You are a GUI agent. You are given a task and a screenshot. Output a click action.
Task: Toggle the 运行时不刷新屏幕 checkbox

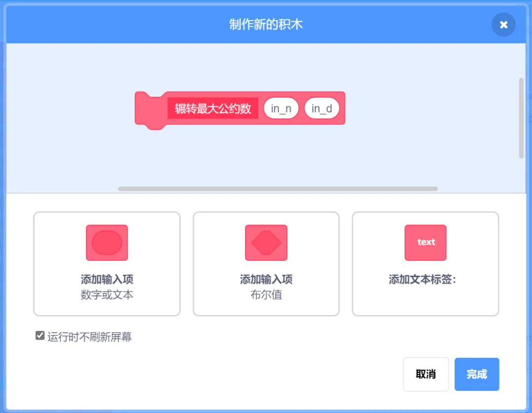coord(40,336)
